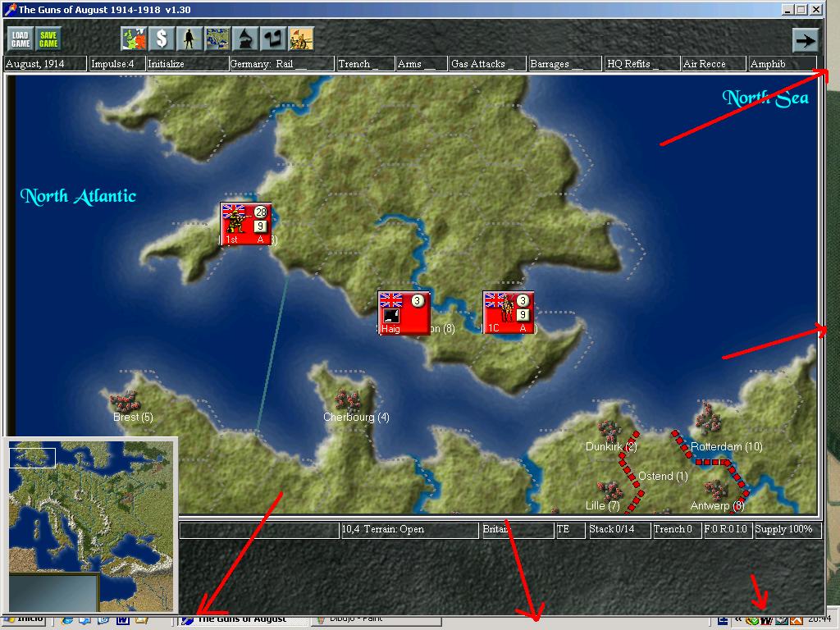
Task: Click the Amphib field
Action: (782, 64)
